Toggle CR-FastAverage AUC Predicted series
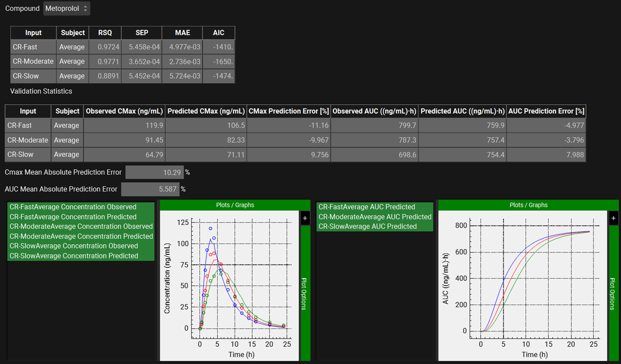The image size is (621, 364). (367, 207)
